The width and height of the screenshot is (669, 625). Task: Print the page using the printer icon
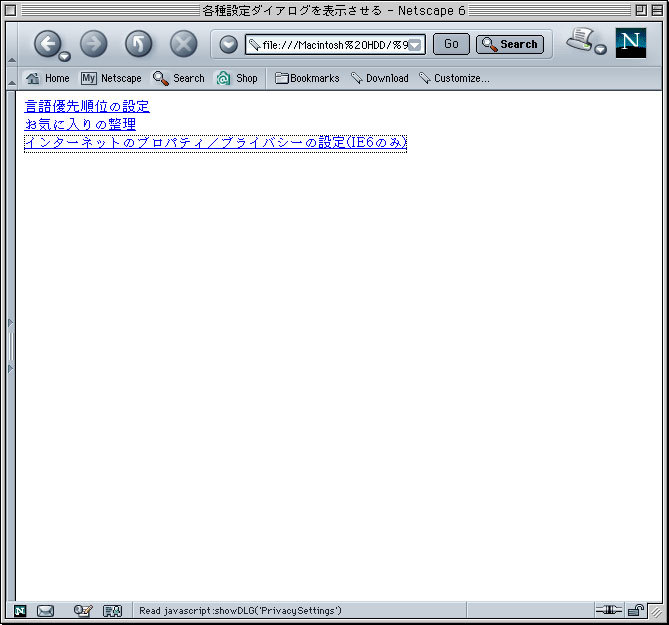click(580, 40)
